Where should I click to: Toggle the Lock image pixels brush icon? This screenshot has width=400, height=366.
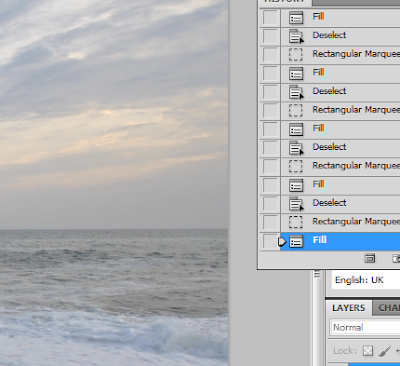(x=385, y=351)
